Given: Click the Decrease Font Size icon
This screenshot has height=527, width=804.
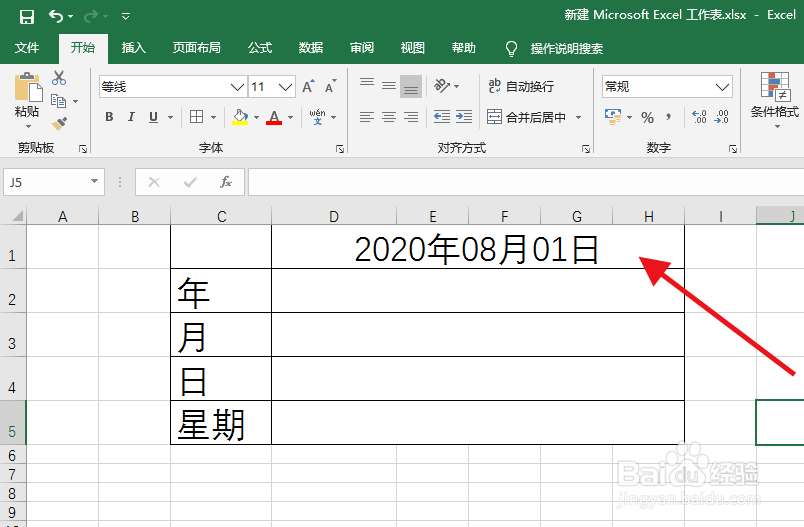Looking at the screenshot, I should [x=331, y=87].
